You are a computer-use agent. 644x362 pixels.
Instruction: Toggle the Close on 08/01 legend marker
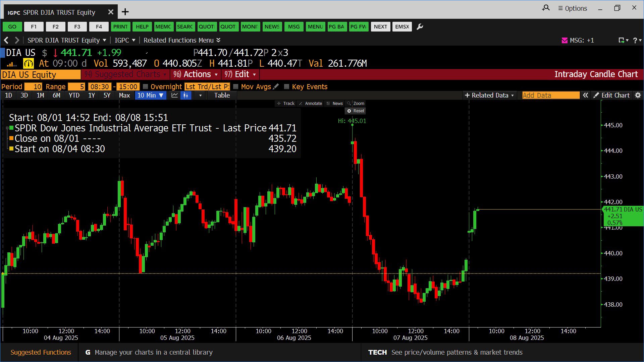click(11, 138)
